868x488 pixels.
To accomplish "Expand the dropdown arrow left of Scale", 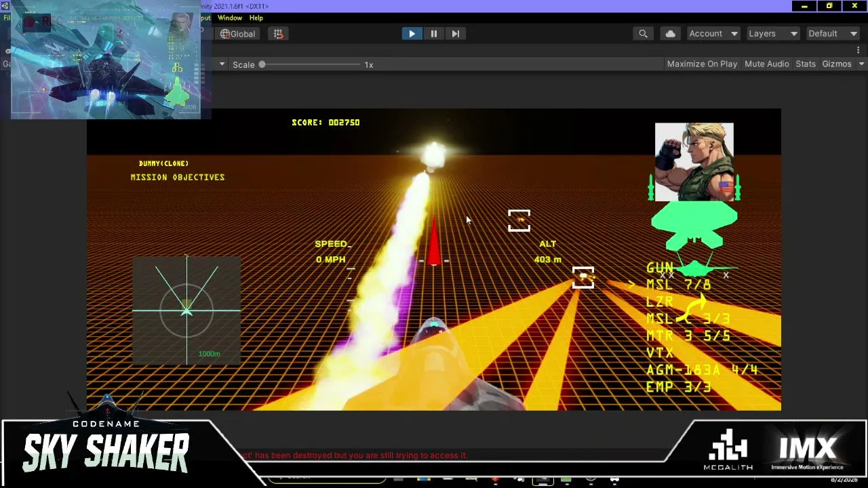I will (x=222, y=64).
